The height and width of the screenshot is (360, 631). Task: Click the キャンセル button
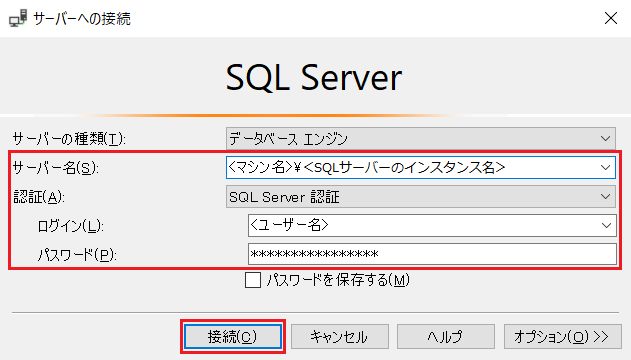[340, 337]
